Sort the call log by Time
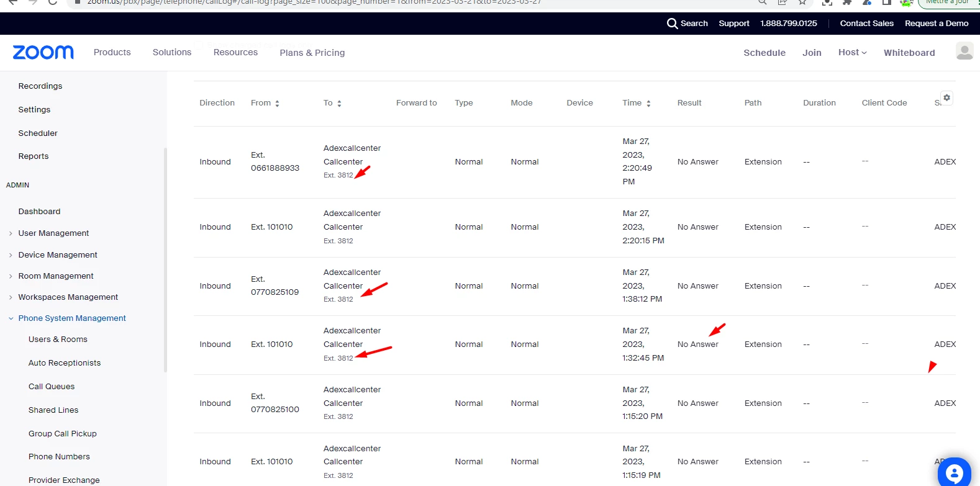This screenshot has width=980, height=486. point(648,104)
